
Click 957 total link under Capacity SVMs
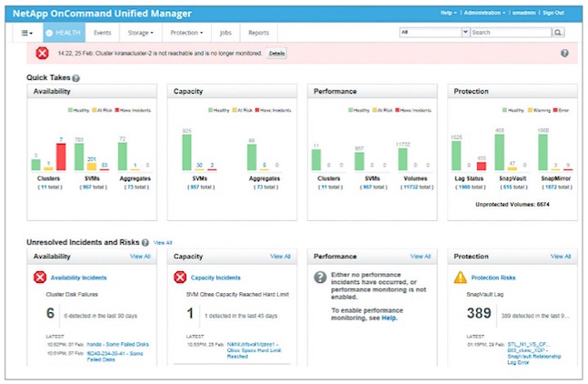pyautogui.click(x=201, y=187)
